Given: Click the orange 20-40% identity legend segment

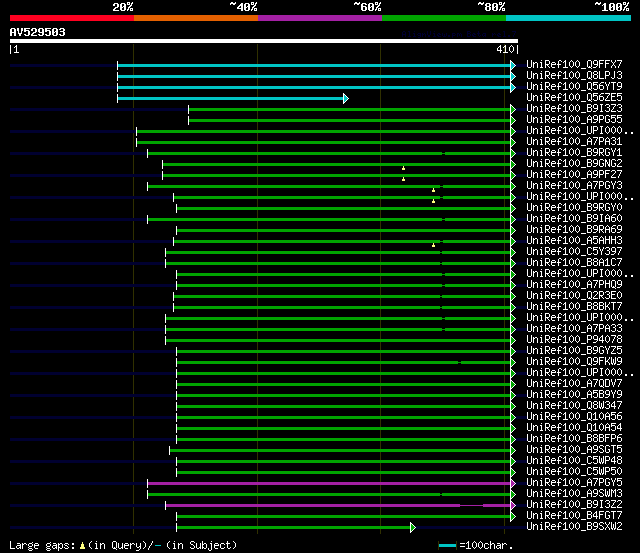Looking at the screenshot, I should [196, 18].
